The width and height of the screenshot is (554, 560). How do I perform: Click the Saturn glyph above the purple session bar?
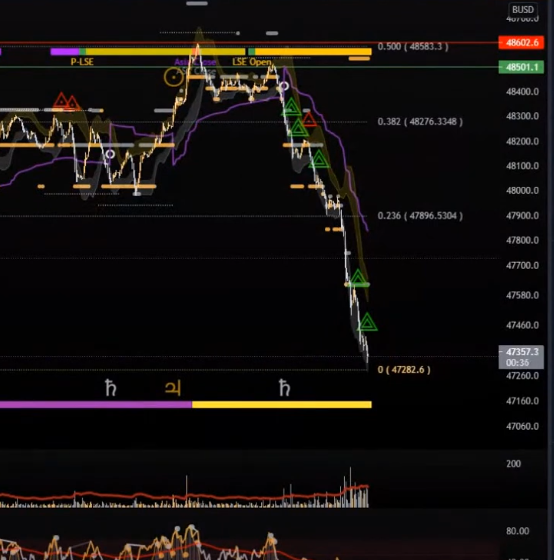pyautogui.click(x=110, y=388)
